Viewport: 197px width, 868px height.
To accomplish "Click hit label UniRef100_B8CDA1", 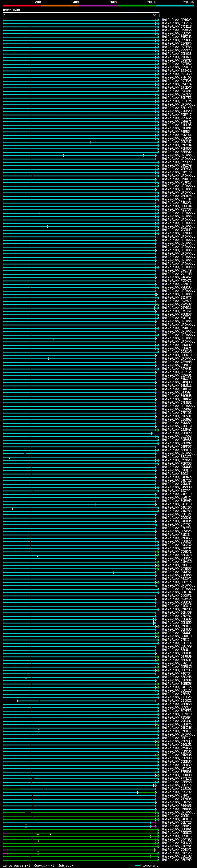I will (176, 829).
